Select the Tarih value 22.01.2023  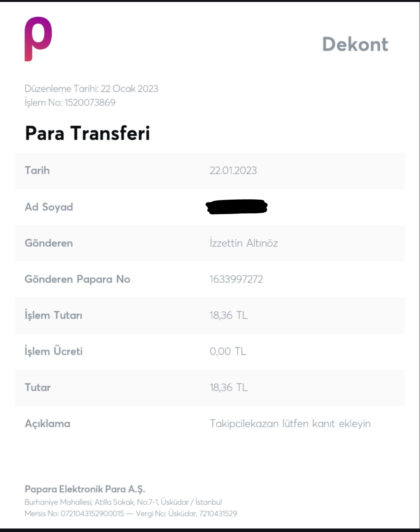click(x=233, y=170)
